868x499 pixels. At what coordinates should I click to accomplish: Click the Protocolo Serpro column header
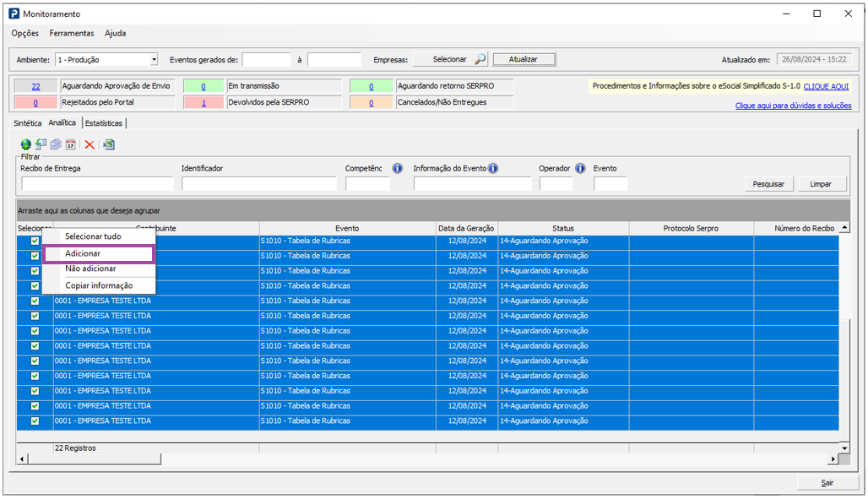pyautogui.click(x=691, y=228)
